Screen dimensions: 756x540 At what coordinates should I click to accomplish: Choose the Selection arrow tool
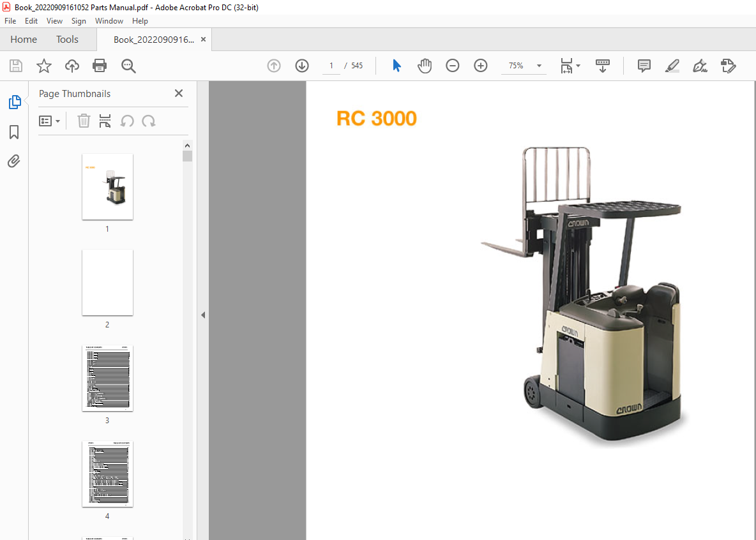[397, 66]
